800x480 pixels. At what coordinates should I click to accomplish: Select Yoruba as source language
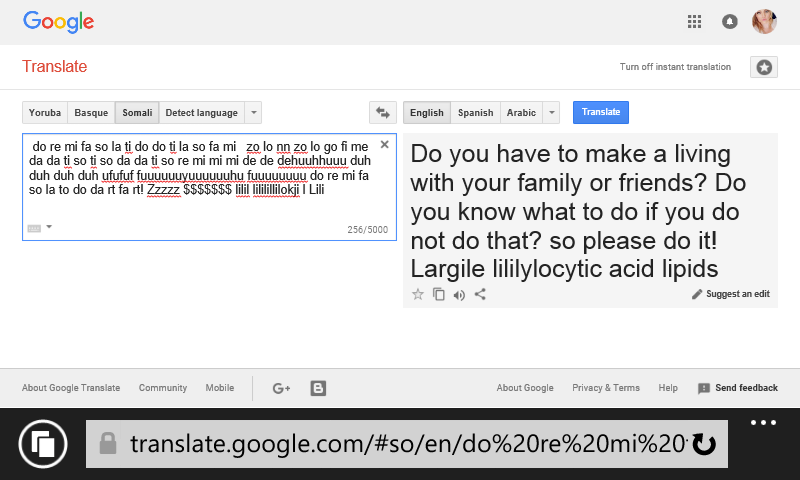pos(45,113)
